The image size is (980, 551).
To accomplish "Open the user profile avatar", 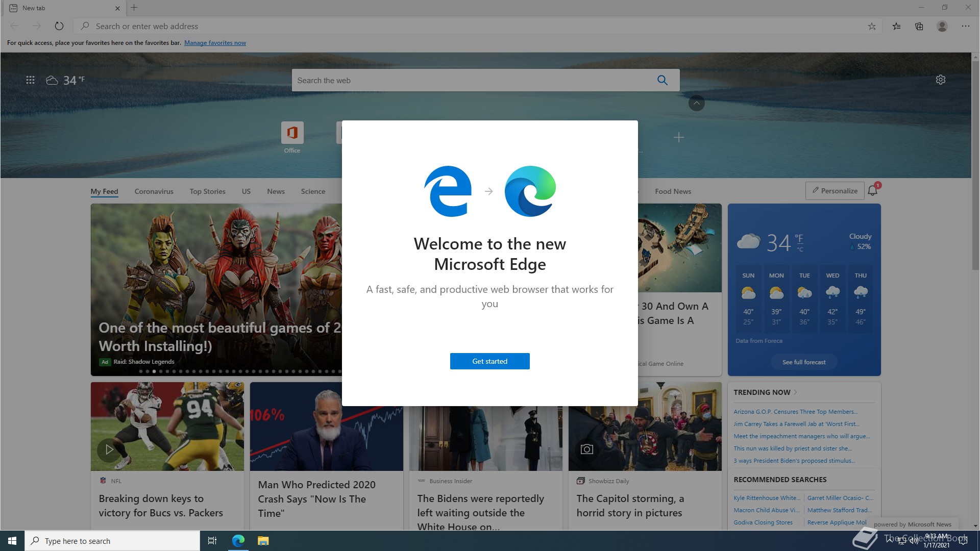I will [942, 26].
